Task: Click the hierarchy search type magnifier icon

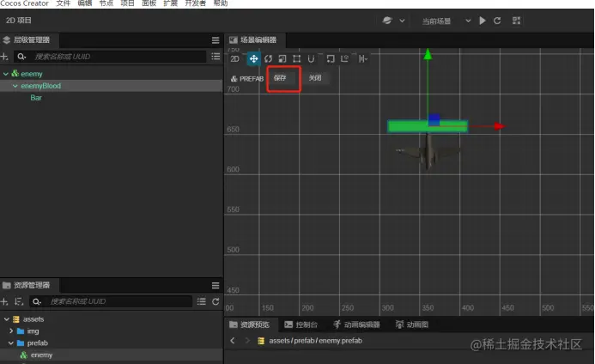Action: tap(21, 57)
